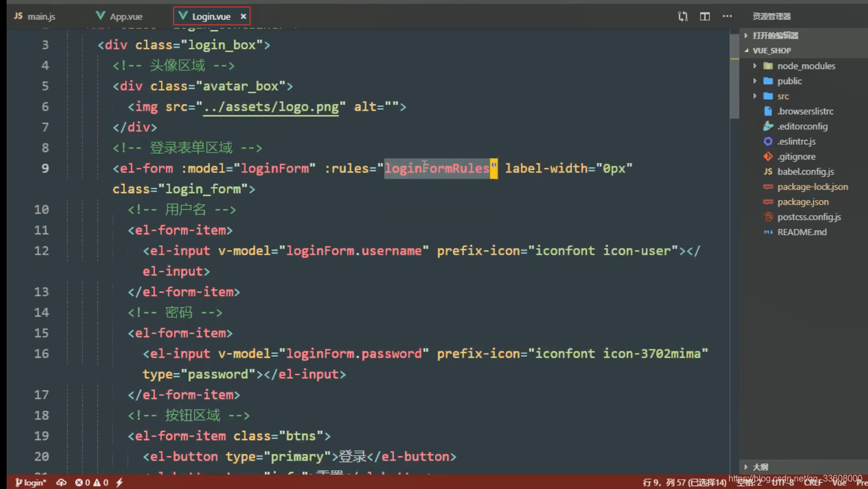Click the Login.vue Vue tab icon
This screenshot has width=868, height=489.
click(183, 16)
